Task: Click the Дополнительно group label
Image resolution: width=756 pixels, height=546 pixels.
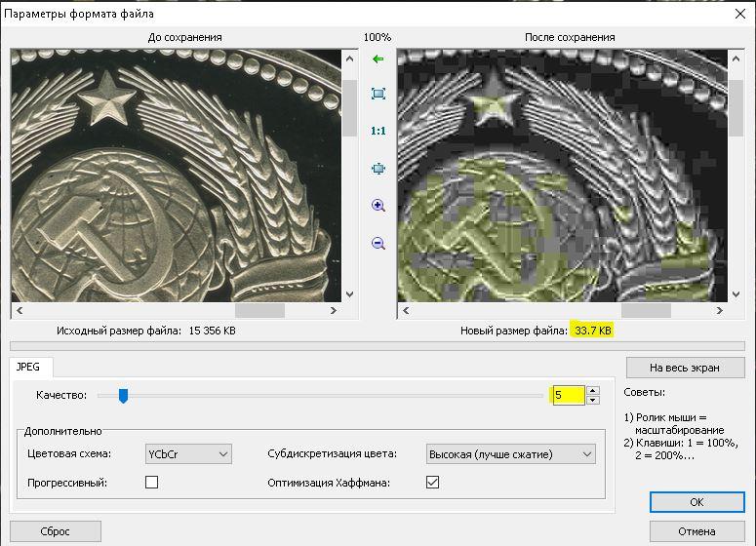Action: pyautogui.click(x=62, y=431)
